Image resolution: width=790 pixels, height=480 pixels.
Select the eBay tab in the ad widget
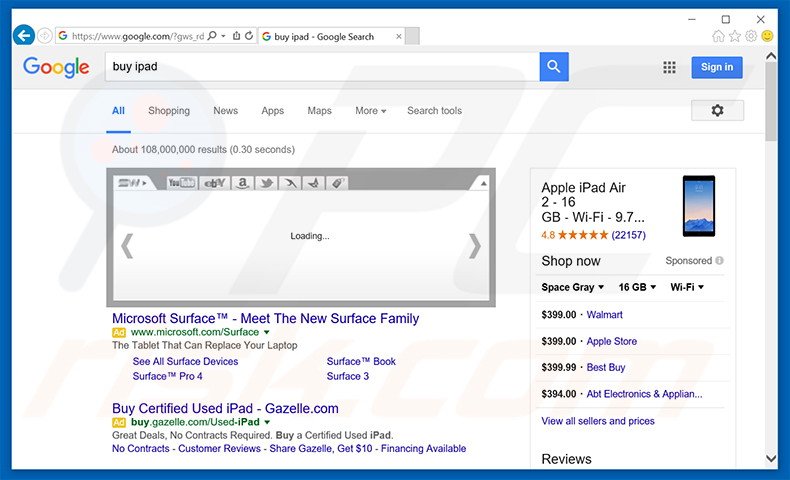coord(215,183)
